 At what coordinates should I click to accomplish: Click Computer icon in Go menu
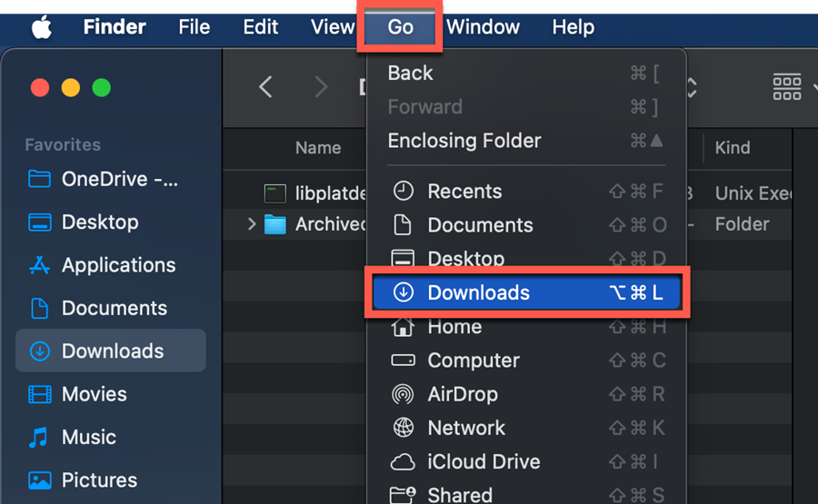coord(403,361)
